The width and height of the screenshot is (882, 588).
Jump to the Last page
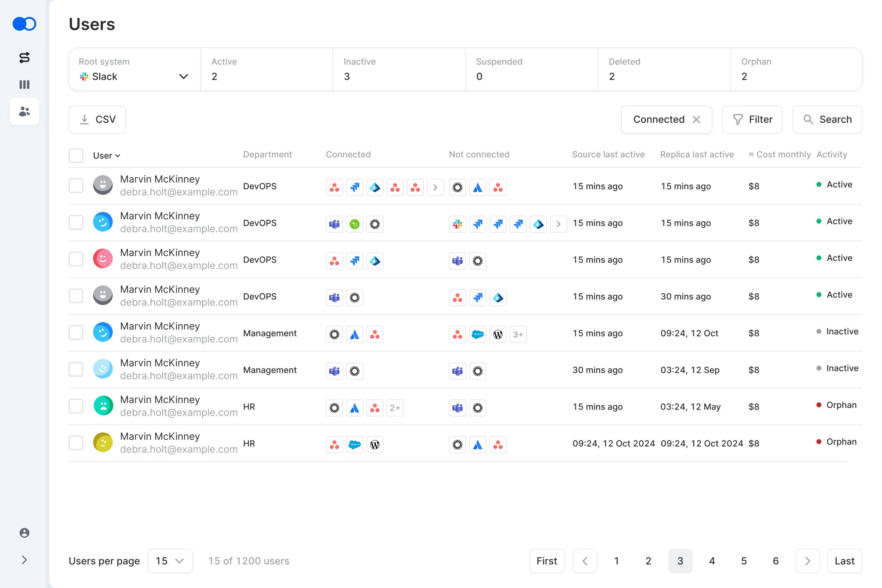[x=844, y=561]
